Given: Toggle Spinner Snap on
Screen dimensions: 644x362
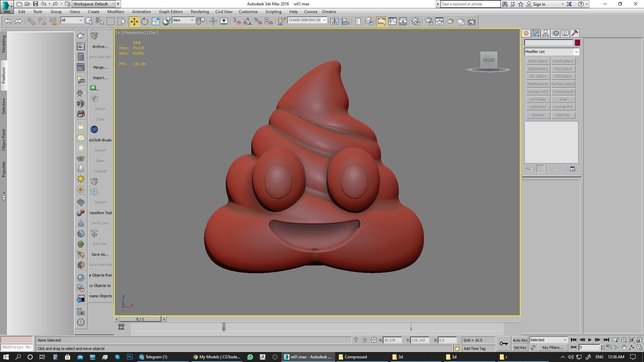Looking at the screenshot, I should 269,21.
